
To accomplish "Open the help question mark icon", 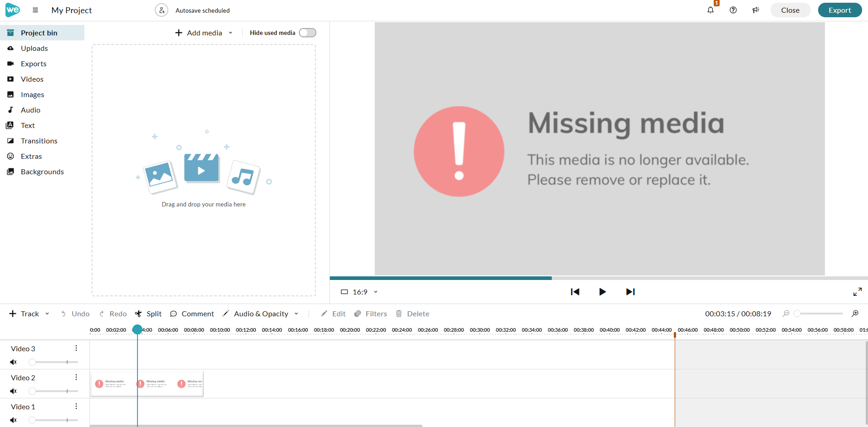I will [x=733, y=10].
